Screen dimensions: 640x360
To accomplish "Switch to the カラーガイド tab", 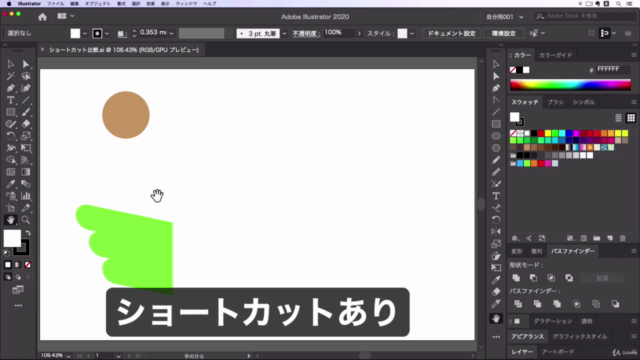I will (x=556, y=55).
